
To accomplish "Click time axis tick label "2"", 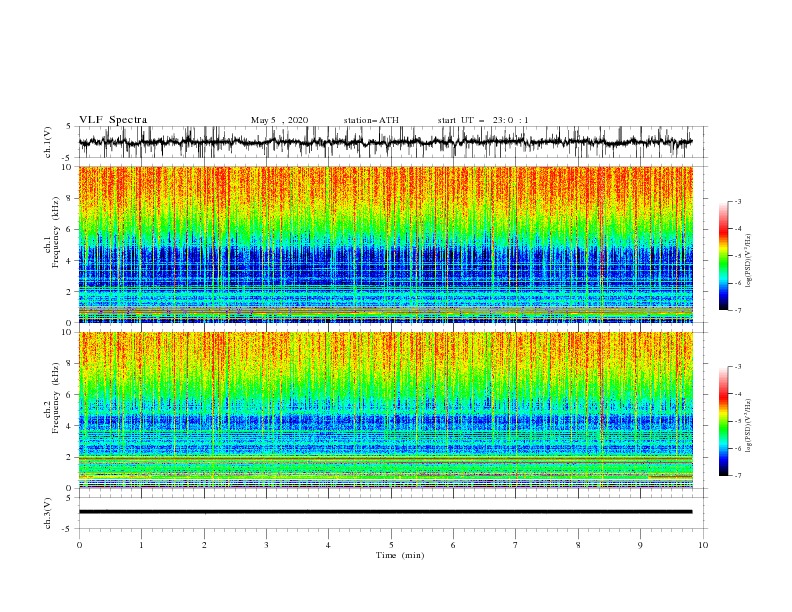I will (204, 545).
